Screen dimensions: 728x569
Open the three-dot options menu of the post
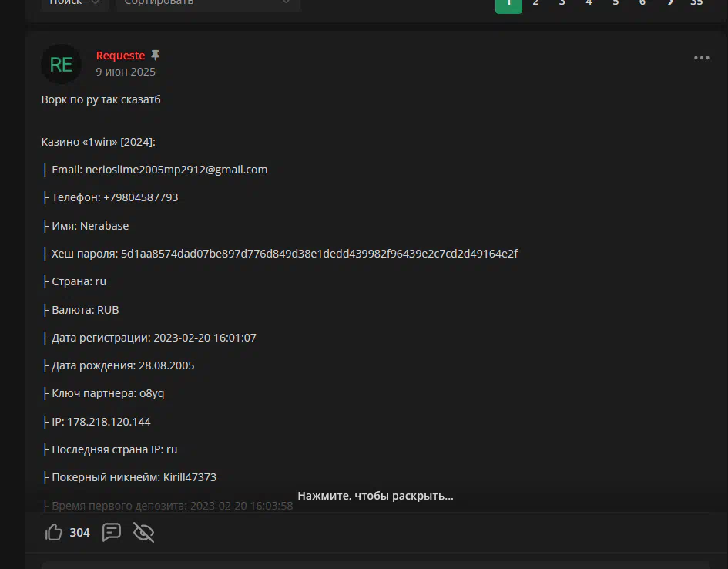(x=701, y=58)
